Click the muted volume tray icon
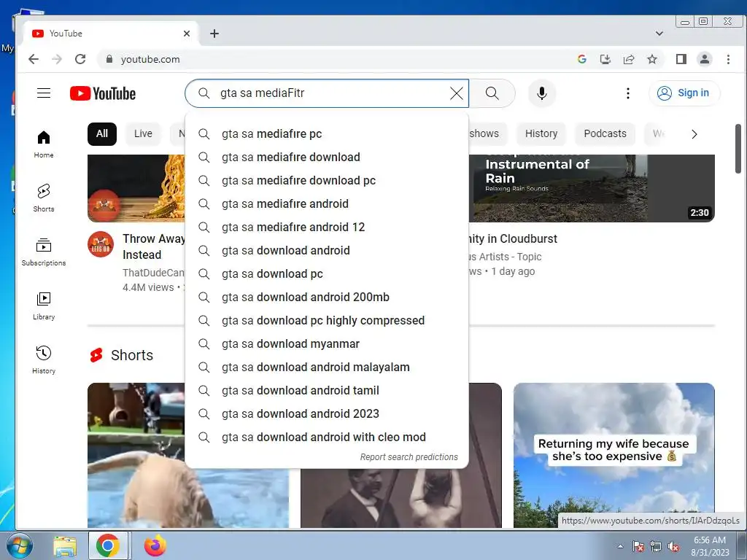Image resolution: width=747 pixels, height=560 pixels. pos(673,547)
